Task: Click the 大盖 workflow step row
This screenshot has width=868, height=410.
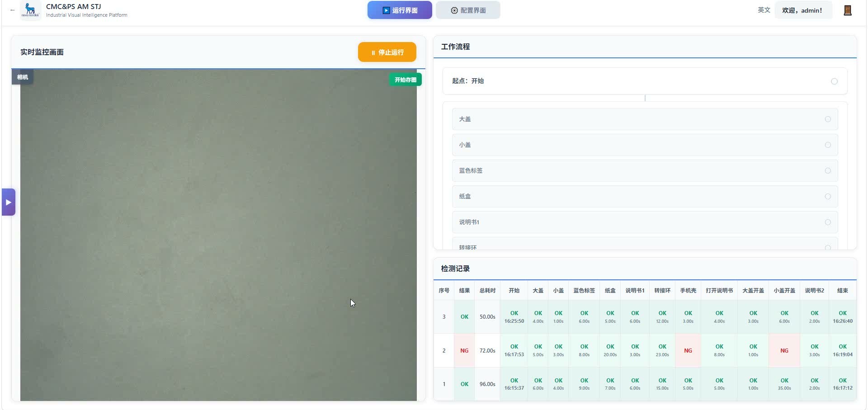Action: click(645, 119)
